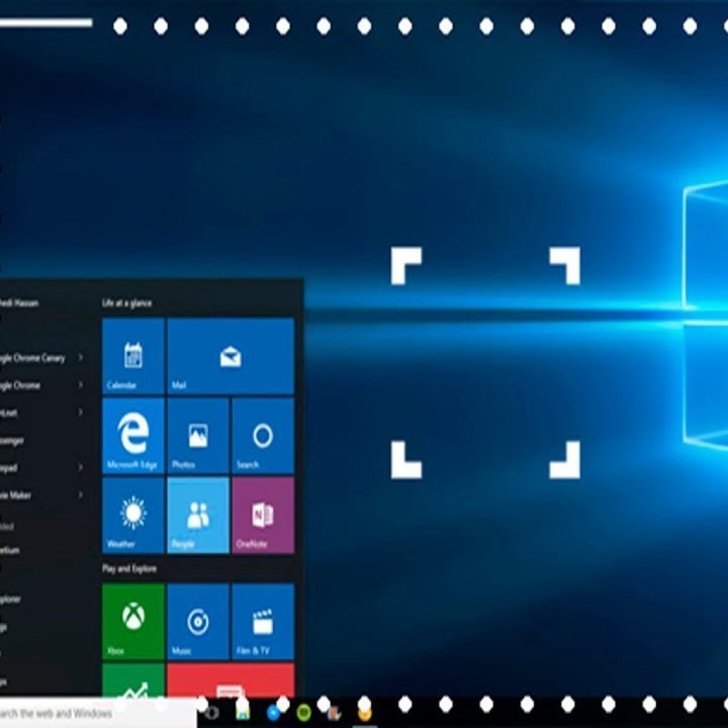Open the Mail tile
Viewport: 728px width, 728px height.
(230, 355)
